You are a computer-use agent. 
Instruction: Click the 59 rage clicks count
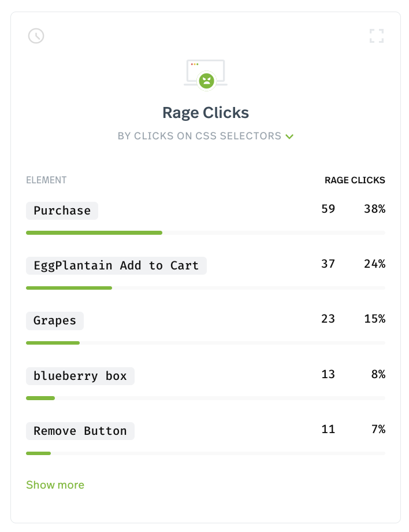(x=328, y=209)
